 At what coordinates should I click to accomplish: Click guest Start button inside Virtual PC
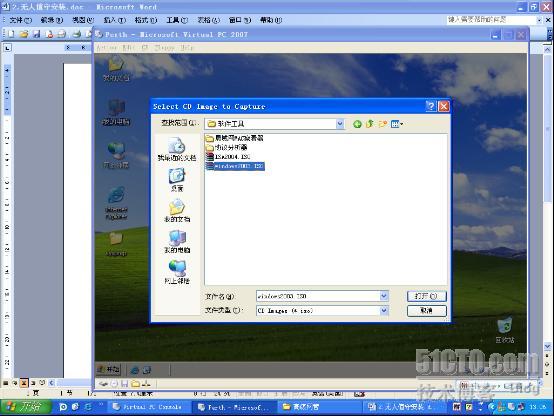(x=108, y=369)
